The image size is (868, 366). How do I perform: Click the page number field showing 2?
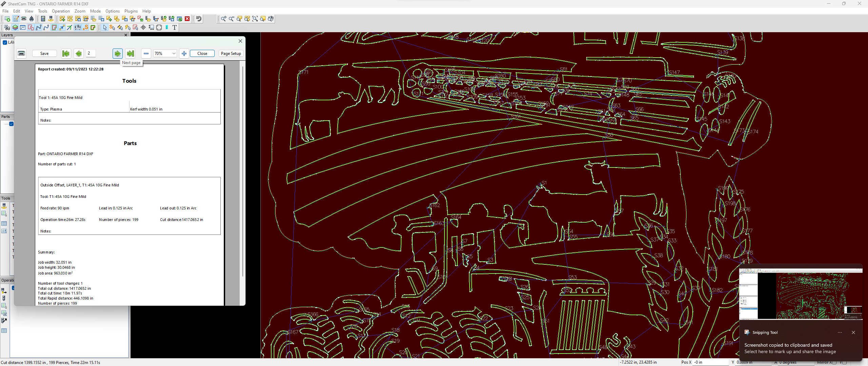pyautogui.click(x=90, y=53)
